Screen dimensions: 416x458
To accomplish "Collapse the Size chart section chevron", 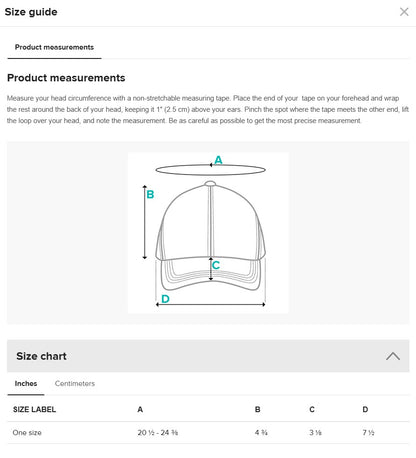I will pyautogui.click(x=393, y=356).
